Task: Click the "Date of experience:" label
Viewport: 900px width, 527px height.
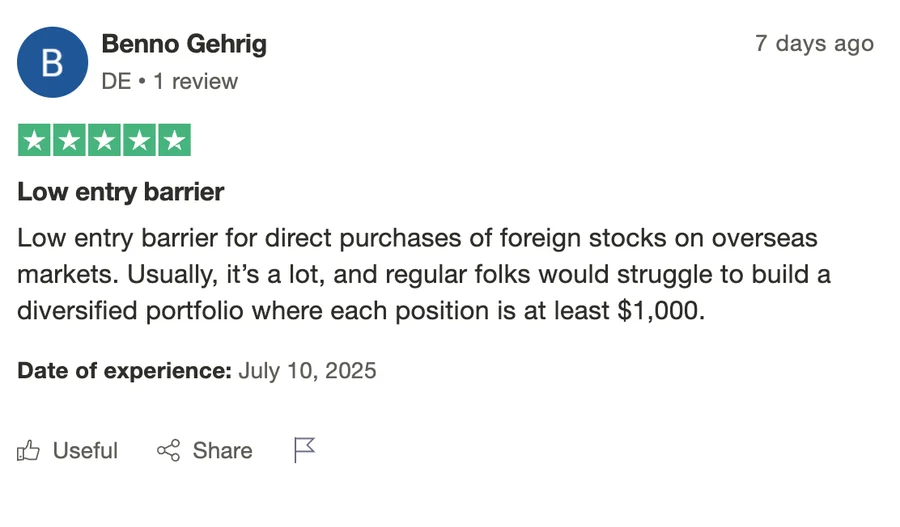Action: (124, 371)
